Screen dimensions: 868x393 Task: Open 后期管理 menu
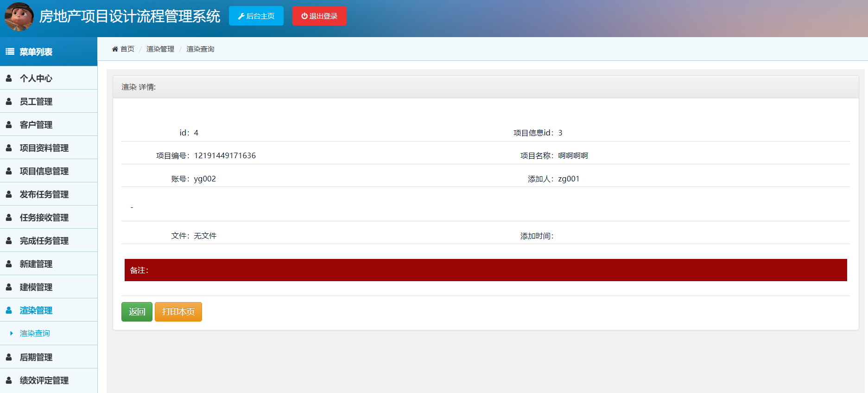click(x=49, y=357)
